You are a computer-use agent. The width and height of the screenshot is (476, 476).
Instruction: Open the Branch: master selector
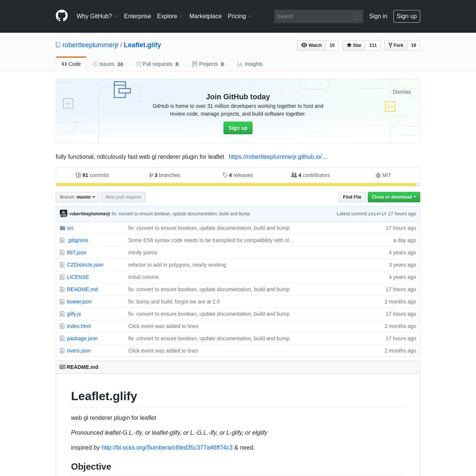coord(78,197)
